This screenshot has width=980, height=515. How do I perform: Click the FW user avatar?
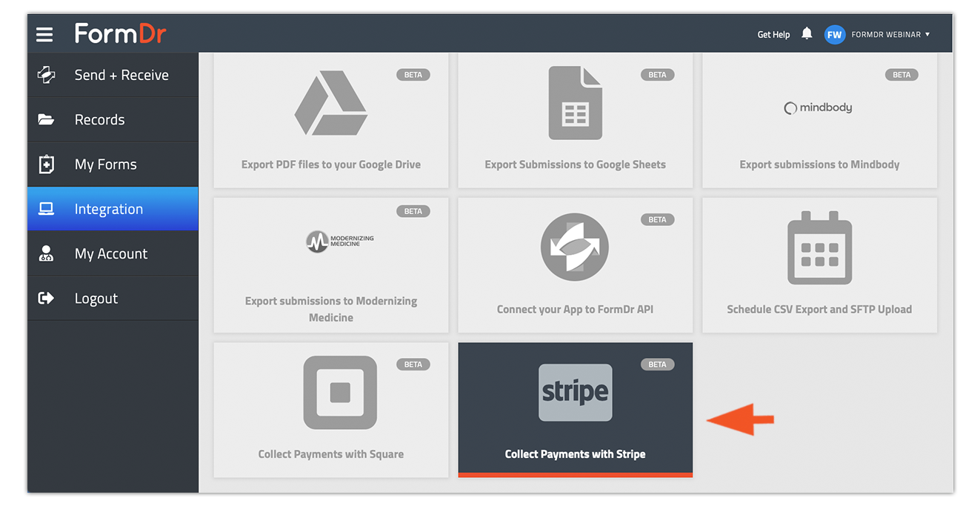(835, 34)
